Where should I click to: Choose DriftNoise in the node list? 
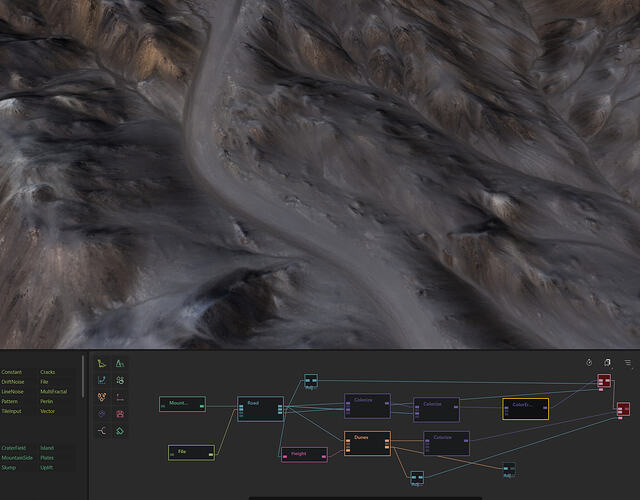[13, 382]
